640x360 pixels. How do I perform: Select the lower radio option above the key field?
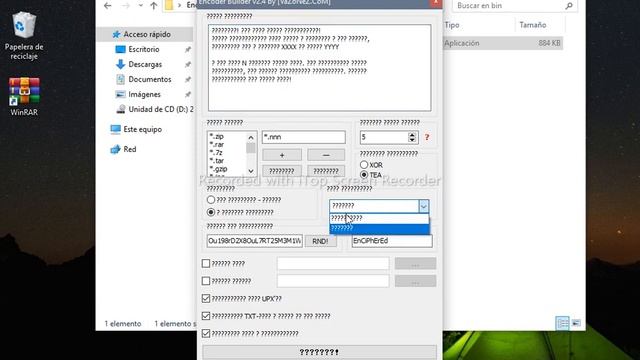tap(211, 212)
